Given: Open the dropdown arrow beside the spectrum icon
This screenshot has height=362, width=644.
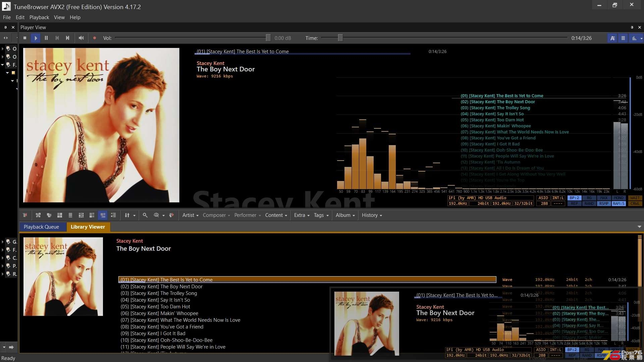Looking at the screenshot, I should coord(641,39).
